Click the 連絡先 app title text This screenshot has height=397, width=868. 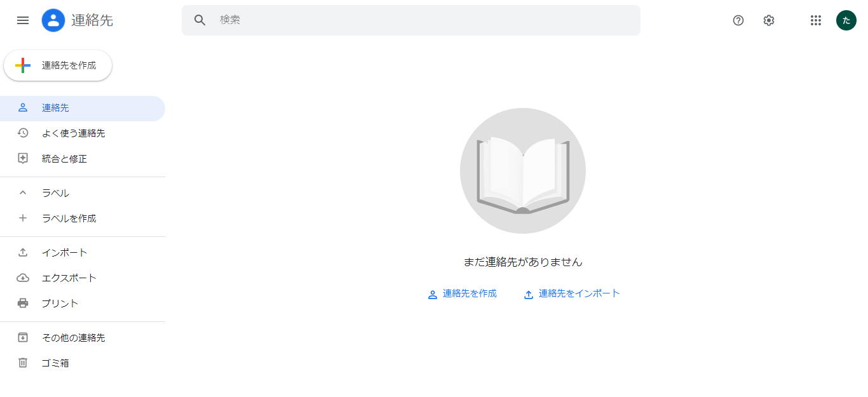[92, 20]
